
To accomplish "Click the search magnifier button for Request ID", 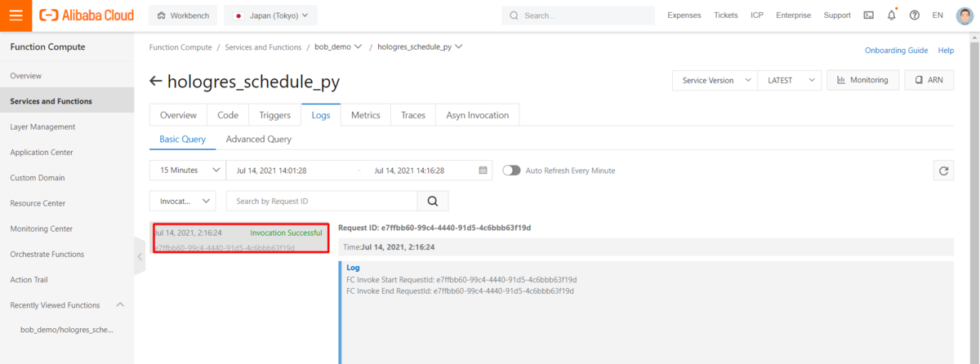I will click(x=433, y=201).
